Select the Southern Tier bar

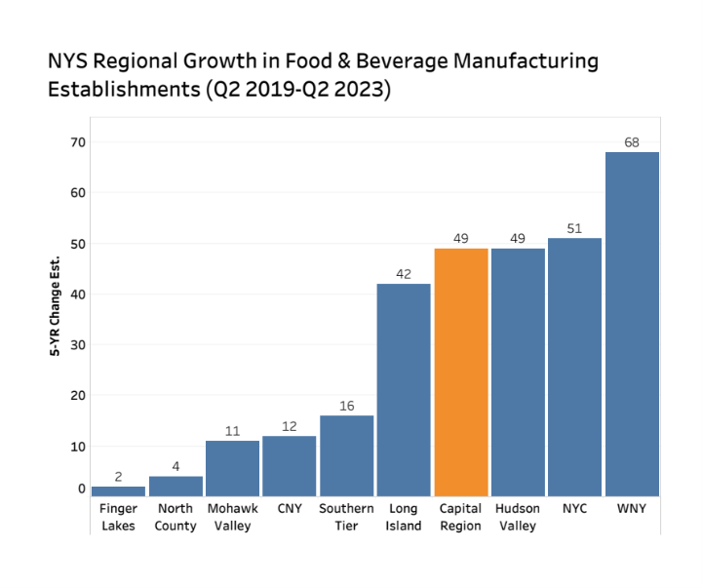tap(346, 455)
